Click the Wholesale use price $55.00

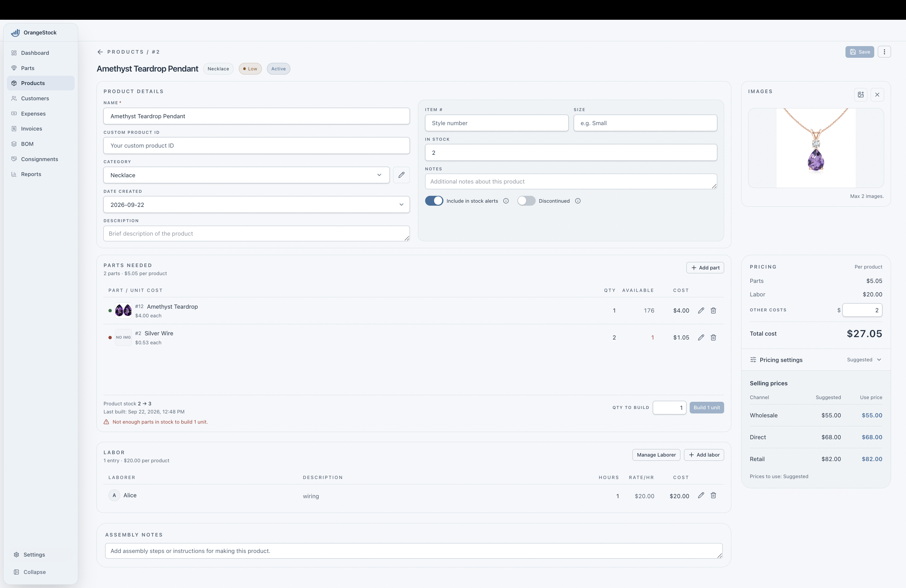click(872, 415)
